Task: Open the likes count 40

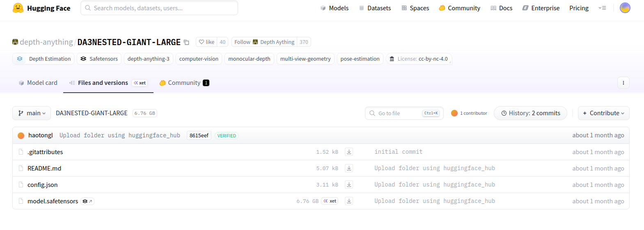Action: point(222,42)
